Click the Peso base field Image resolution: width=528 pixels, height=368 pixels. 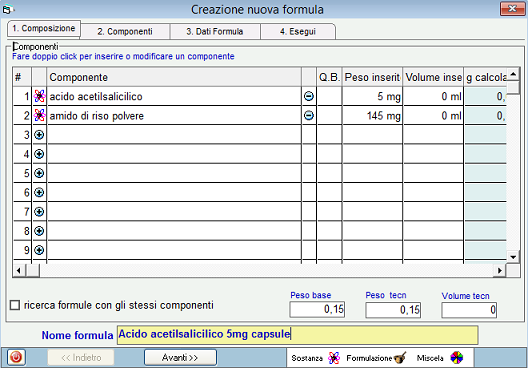[317, 309]
